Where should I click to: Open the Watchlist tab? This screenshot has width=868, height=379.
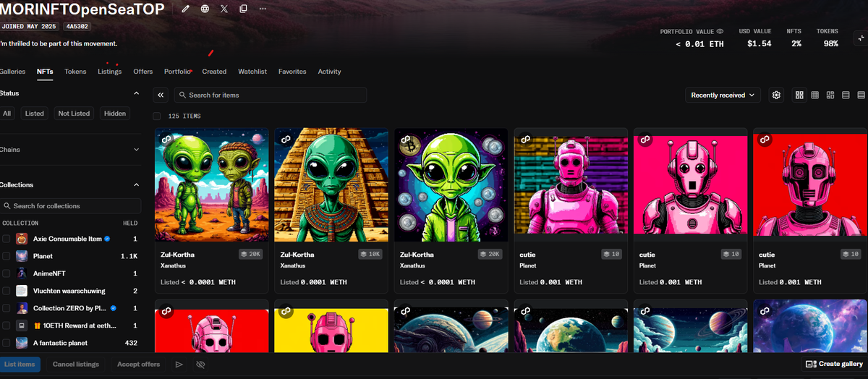point(252,72)
